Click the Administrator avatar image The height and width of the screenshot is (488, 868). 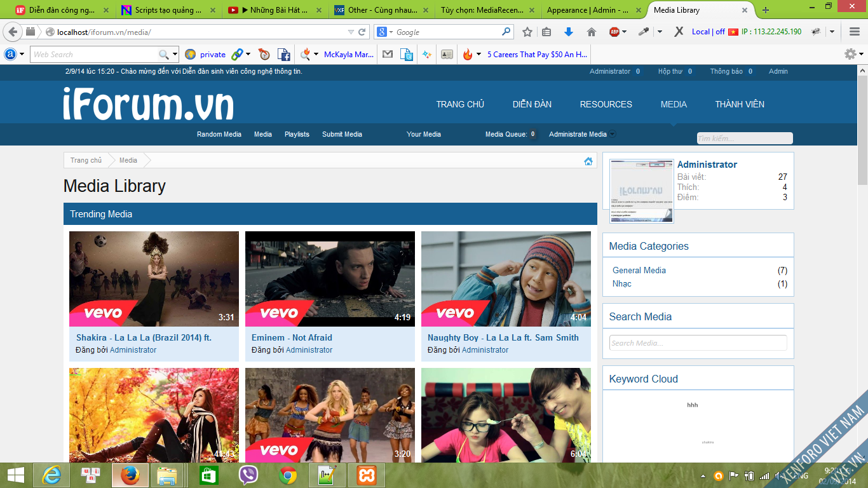641,191
